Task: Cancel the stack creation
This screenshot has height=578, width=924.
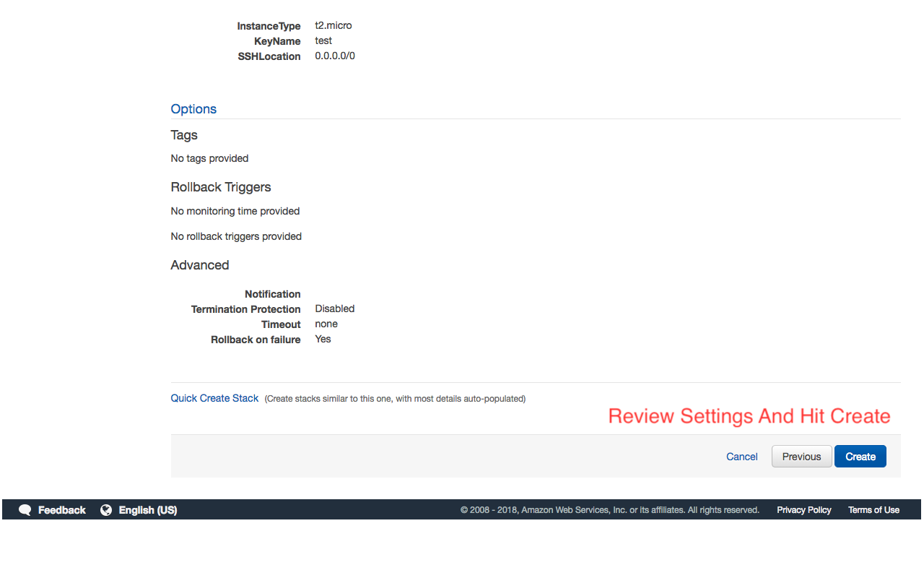Action: coord(742,457)
